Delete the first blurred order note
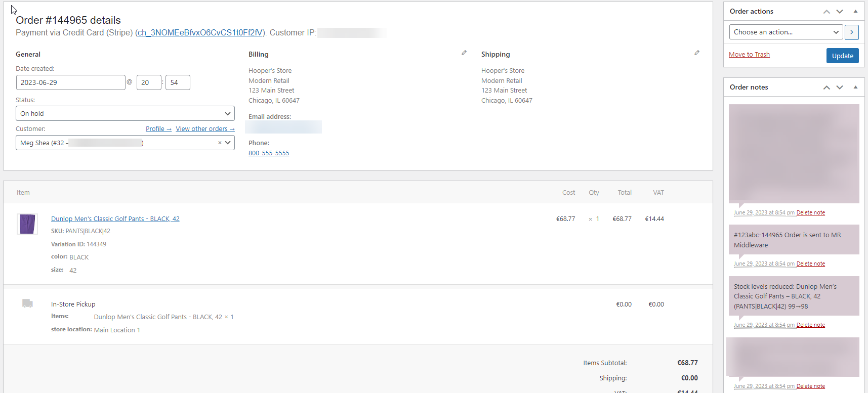 click(x=810, y=213)
